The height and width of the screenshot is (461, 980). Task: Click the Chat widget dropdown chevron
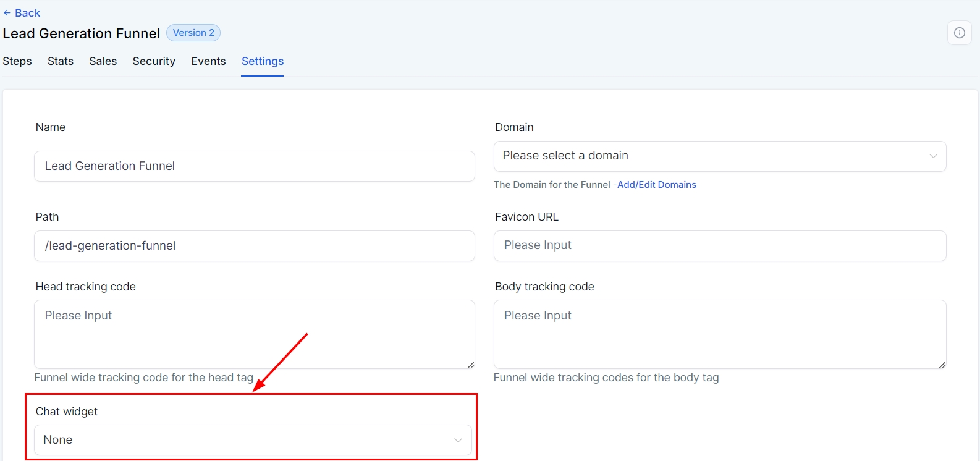(458, 440)
